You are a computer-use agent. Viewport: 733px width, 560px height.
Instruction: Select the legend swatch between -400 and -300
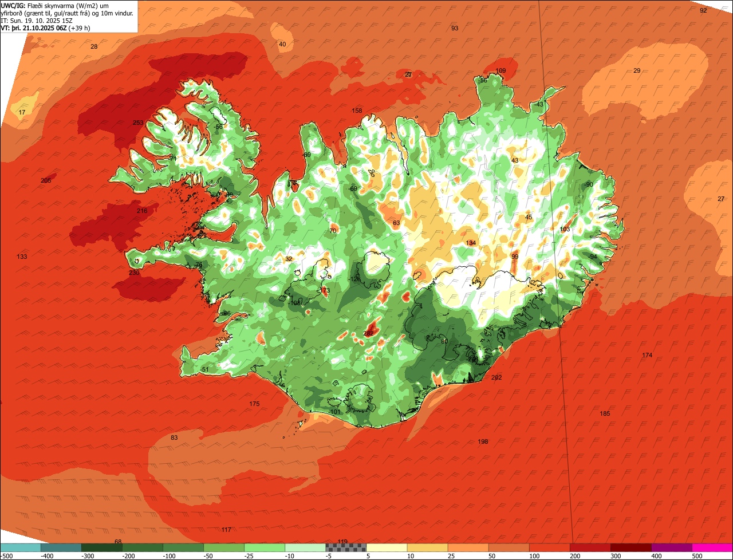[61, 547]
